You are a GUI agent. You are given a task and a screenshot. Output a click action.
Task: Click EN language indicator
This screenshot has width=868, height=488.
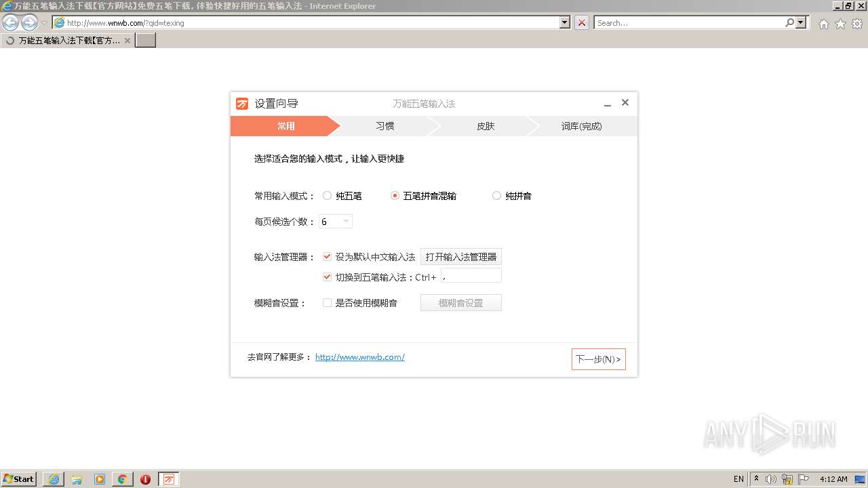pyautogui.click(x=738, y=479)
